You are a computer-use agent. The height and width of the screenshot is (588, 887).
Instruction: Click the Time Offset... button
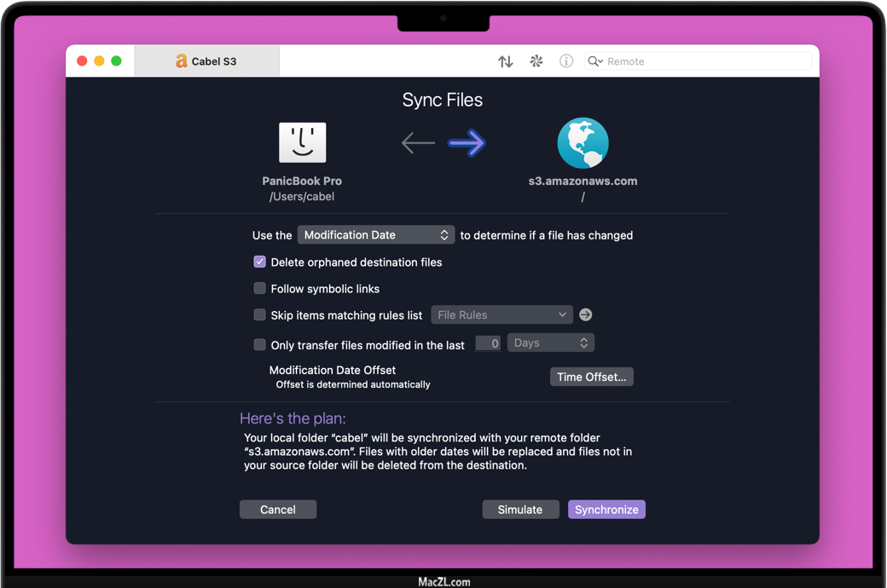point(591,377)
